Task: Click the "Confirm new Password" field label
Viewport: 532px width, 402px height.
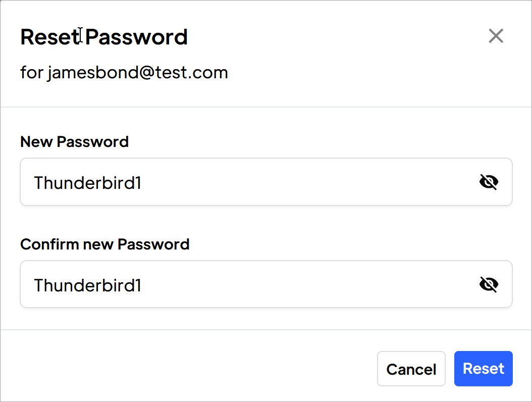Action: click(x=105, y=244)
